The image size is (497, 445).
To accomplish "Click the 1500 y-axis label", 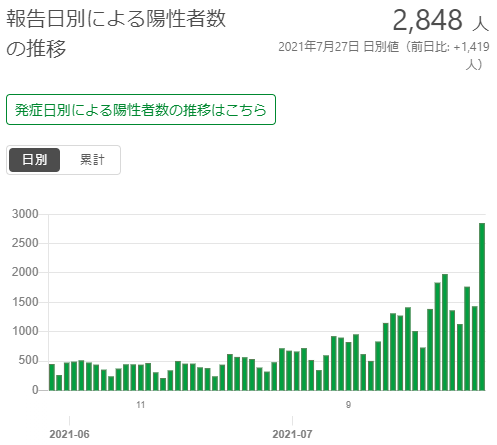I will coord(25,302).
